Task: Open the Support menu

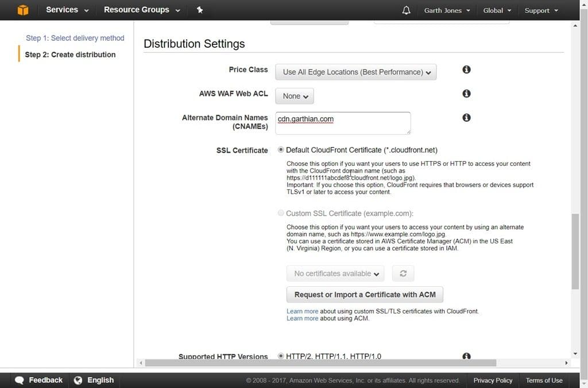Action: 541,10
